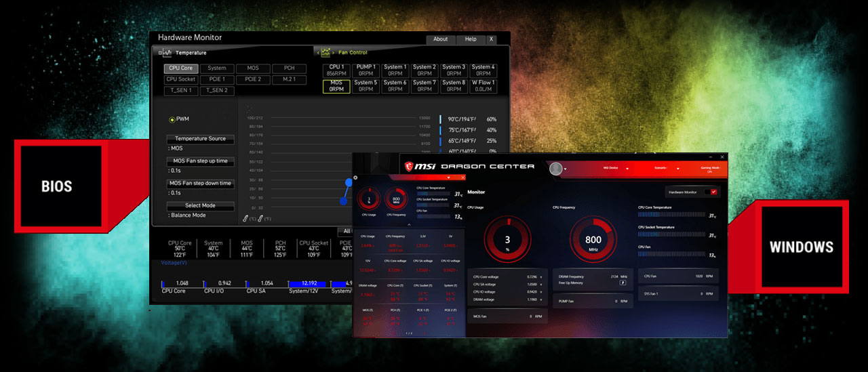The width and height of the screenshot is (868, 372).
Task: Click the Temperature section graph icon
Action: pyautogui.click(x=167, y=52)
